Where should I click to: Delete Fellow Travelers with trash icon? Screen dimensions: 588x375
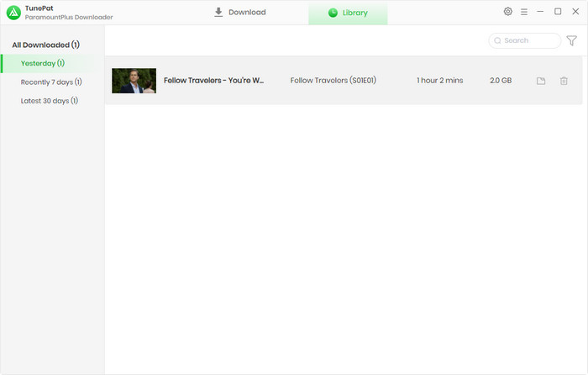click(564, 81)
